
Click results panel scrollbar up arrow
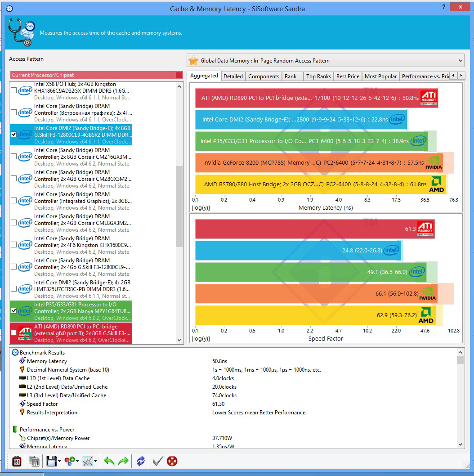tap(460, 352)
